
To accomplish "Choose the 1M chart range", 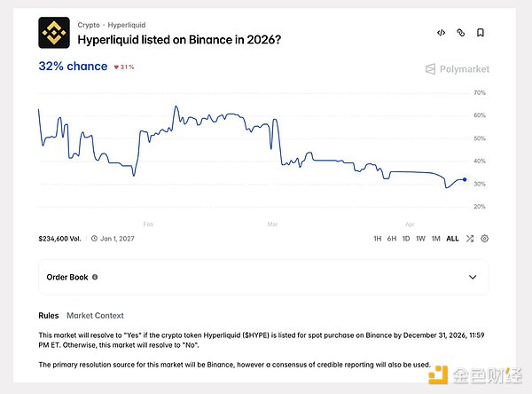I will click(x=435, y=239).
